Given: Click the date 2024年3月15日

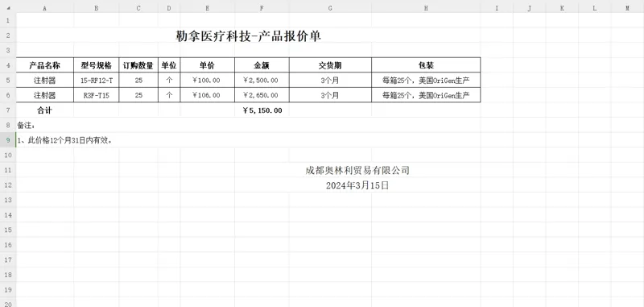Looking at the screenshot, I should click(x=357, y=185).
